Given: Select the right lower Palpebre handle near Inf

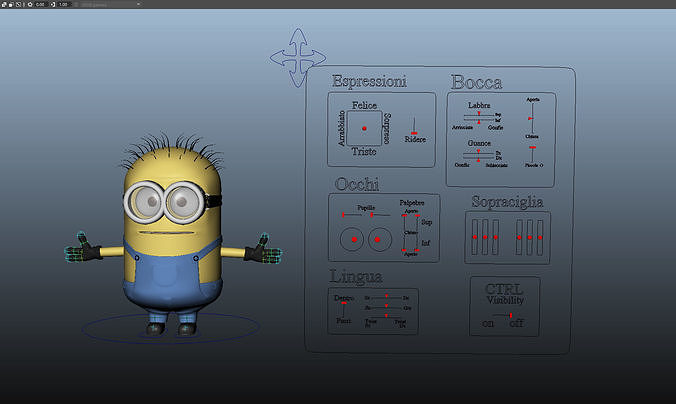Looking at the screenshot, I should tap(417, 250).
